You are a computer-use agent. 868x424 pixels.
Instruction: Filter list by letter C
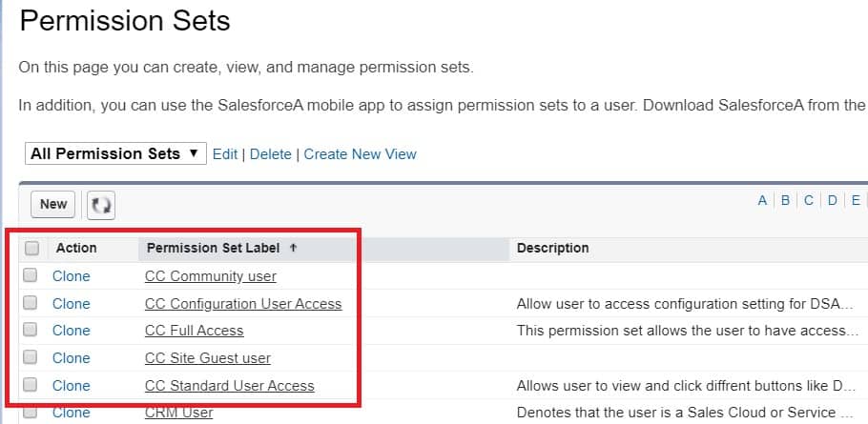pos(809,200)
